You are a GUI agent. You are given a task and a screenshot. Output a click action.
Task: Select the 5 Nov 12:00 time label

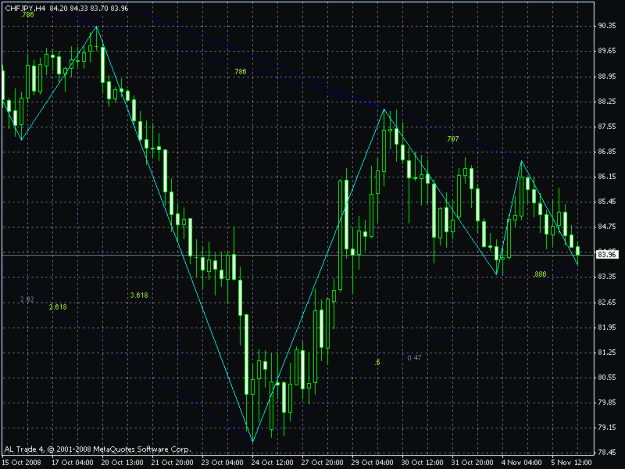pos(572,462)
